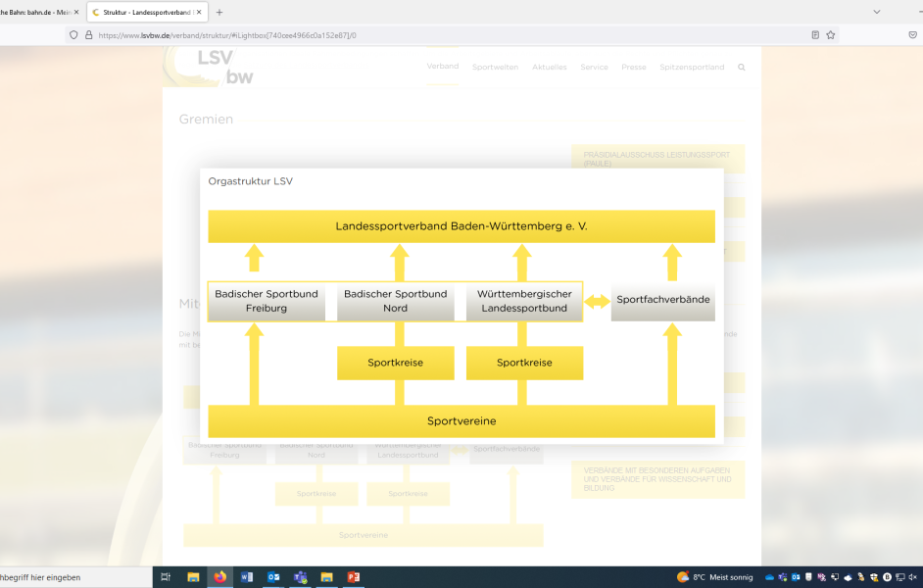The image size is (923, 588).
Task: Switch to the bahn.de tab
Action: [35, 12]
